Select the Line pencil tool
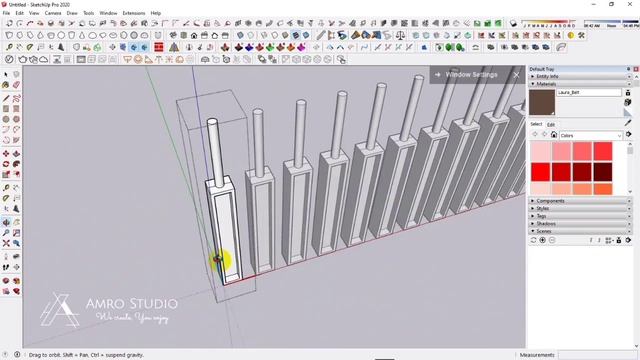Viewport: 640px width, 360px height. pyautogui.click(x=6, y=98)
